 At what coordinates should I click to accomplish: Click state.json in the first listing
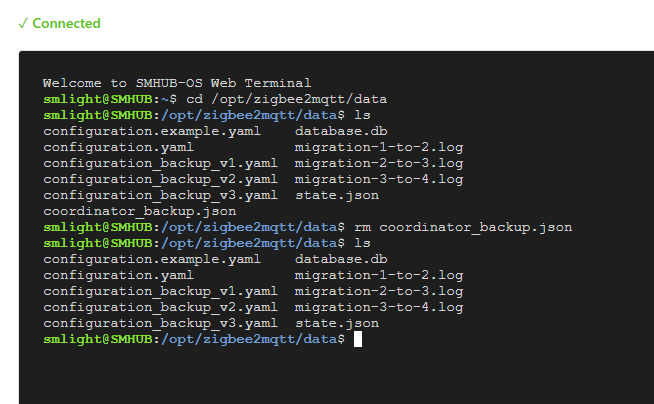pos(337,195)
